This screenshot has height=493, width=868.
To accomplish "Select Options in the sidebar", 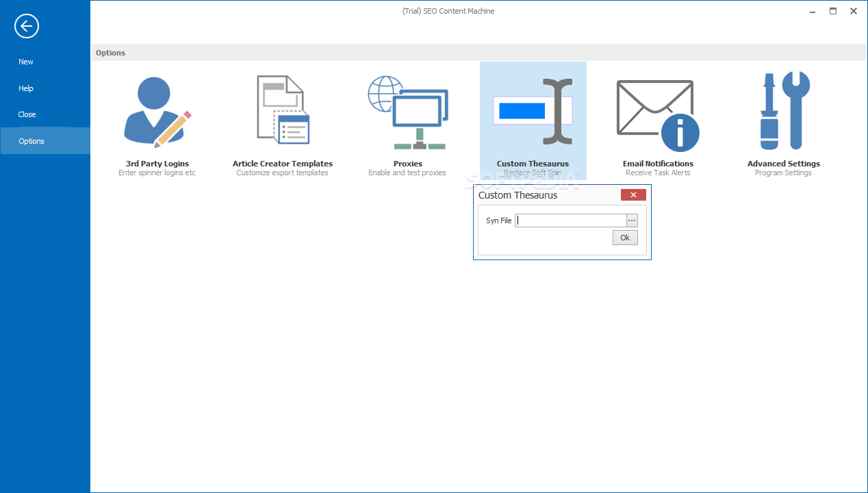I will tap(45, 141).
